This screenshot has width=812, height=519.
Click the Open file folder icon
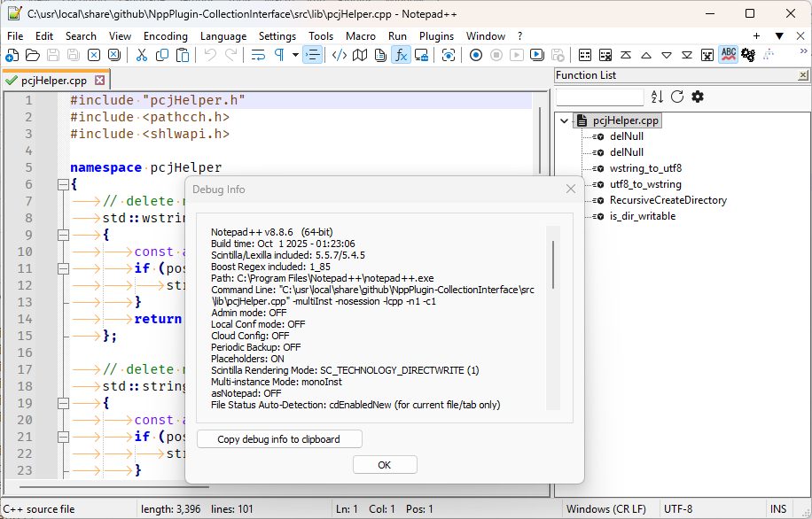pos(31,55)
